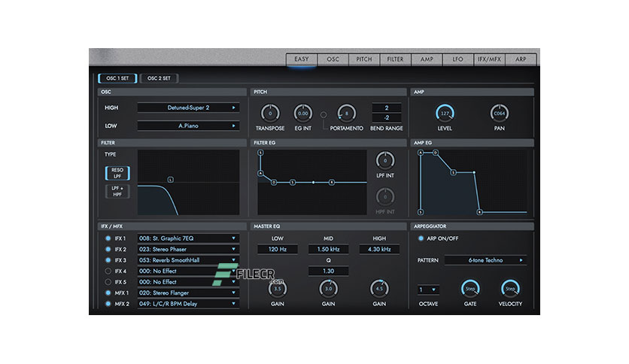Screen dimensions: 629x364
Task: Switch to the FILTER tab
Action: click(396, 59)
